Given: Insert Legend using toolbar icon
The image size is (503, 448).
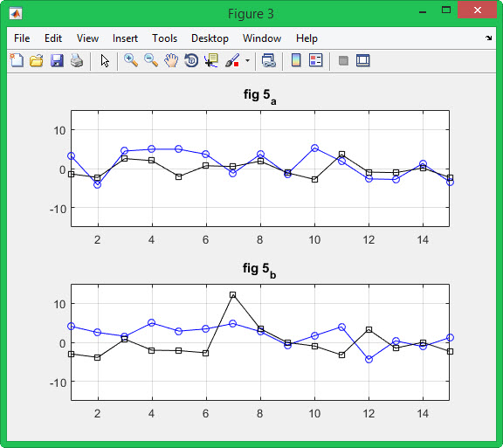Looking at the screenshot, I should pyautogui.click(x=315, y=60).
